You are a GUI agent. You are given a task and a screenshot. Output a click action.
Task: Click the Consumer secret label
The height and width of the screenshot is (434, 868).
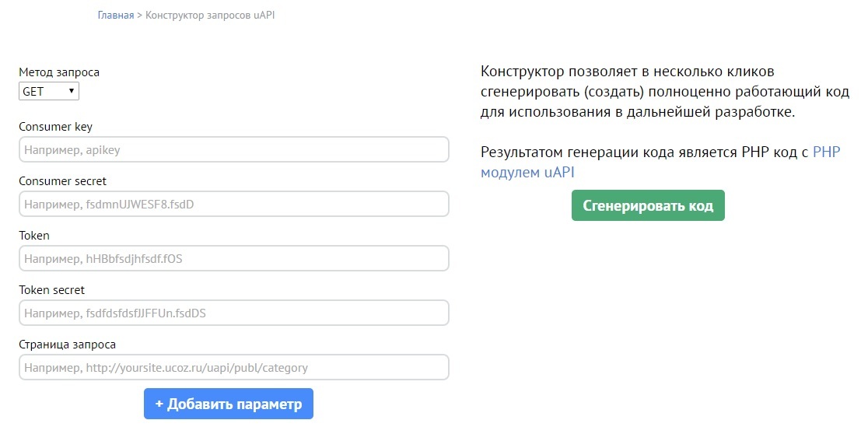(62, 181)
